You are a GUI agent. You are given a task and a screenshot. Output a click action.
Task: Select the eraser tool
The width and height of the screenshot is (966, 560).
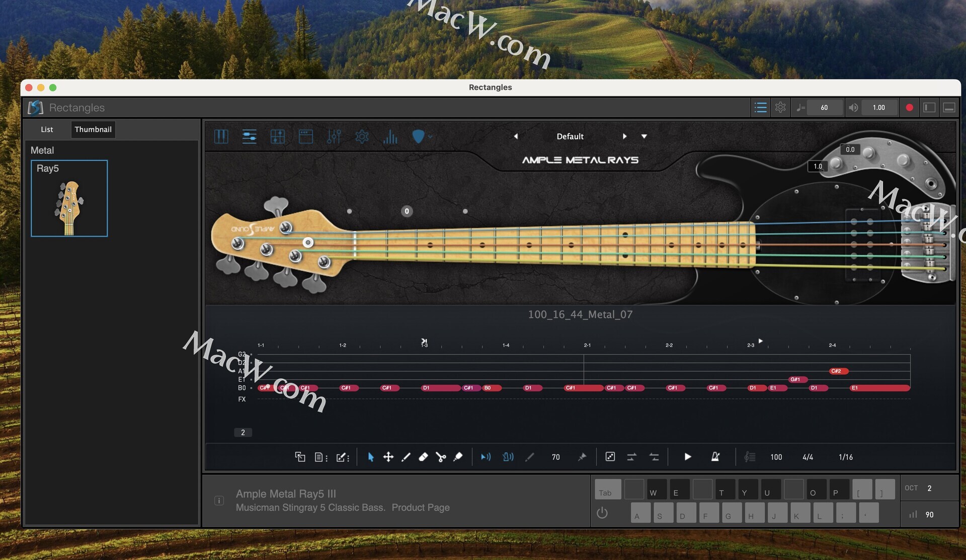(423, 457)
